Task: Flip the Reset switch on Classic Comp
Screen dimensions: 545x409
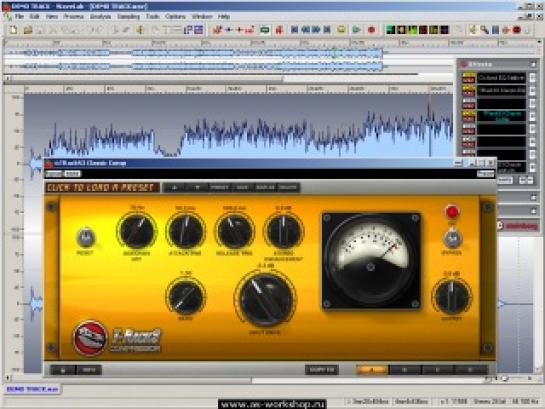Action: tap(85, 238)
